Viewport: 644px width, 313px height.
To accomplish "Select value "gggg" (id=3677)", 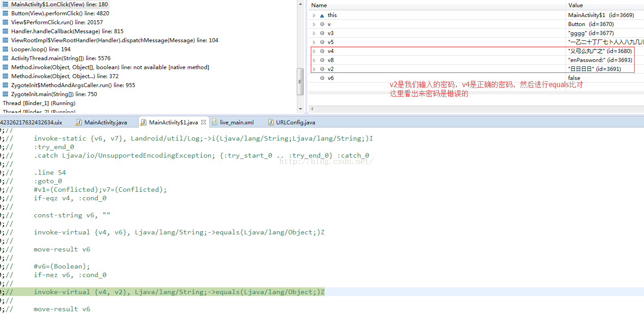I will pyautogui.click(x=591, y=33).
